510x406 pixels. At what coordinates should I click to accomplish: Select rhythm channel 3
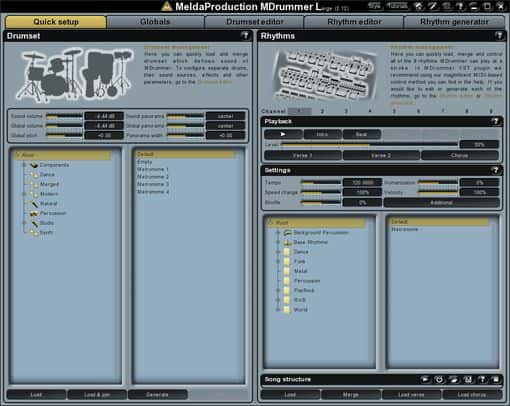(x=346, y=111)
